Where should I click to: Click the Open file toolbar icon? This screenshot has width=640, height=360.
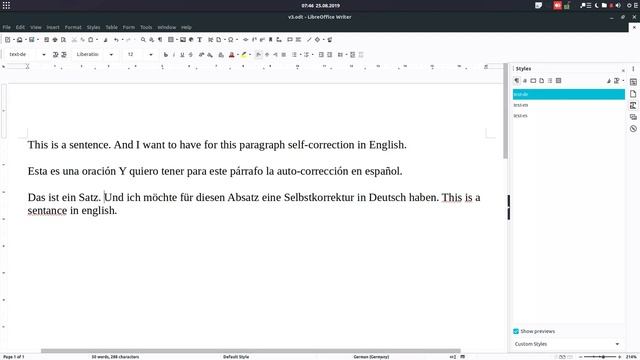point(19,40)
